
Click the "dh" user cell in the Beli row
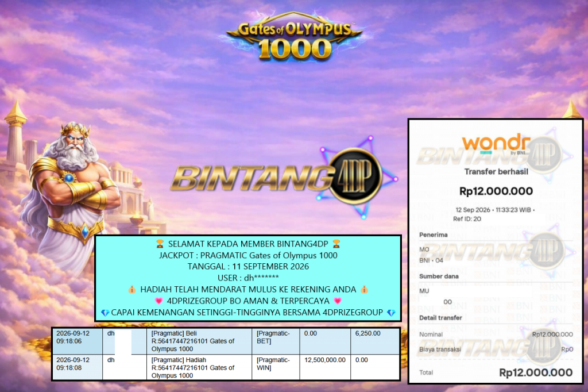click(125, 341)
